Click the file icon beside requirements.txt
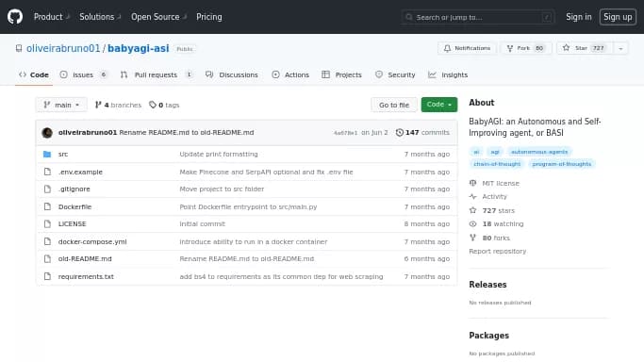This screenshot has height=362, width=644. click(47, 276)
